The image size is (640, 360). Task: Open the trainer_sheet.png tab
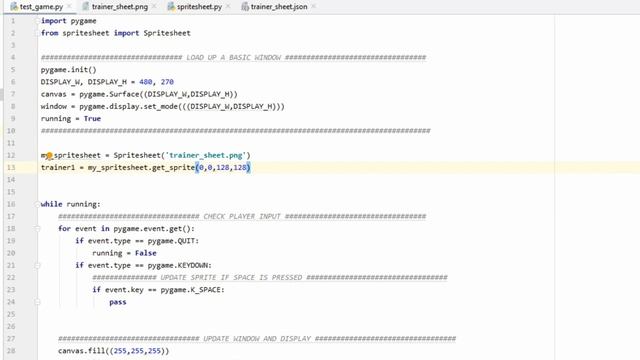120,7
